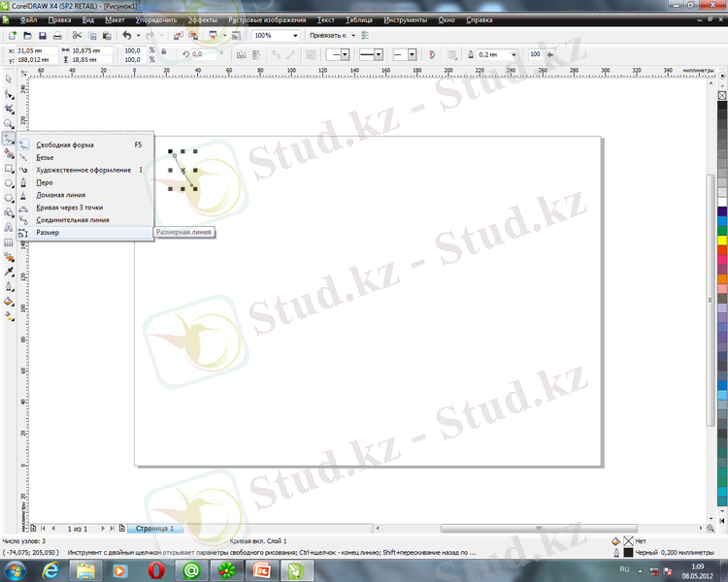Choose Безье from the flyout
The image size is (728, 582).
(x=85, y=157)
